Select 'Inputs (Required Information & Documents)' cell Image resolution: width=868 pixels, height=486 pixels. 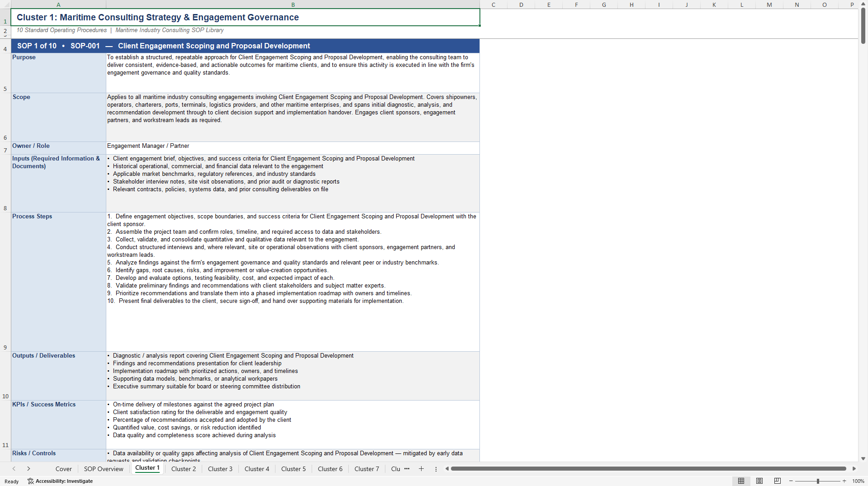pos(58,184)
